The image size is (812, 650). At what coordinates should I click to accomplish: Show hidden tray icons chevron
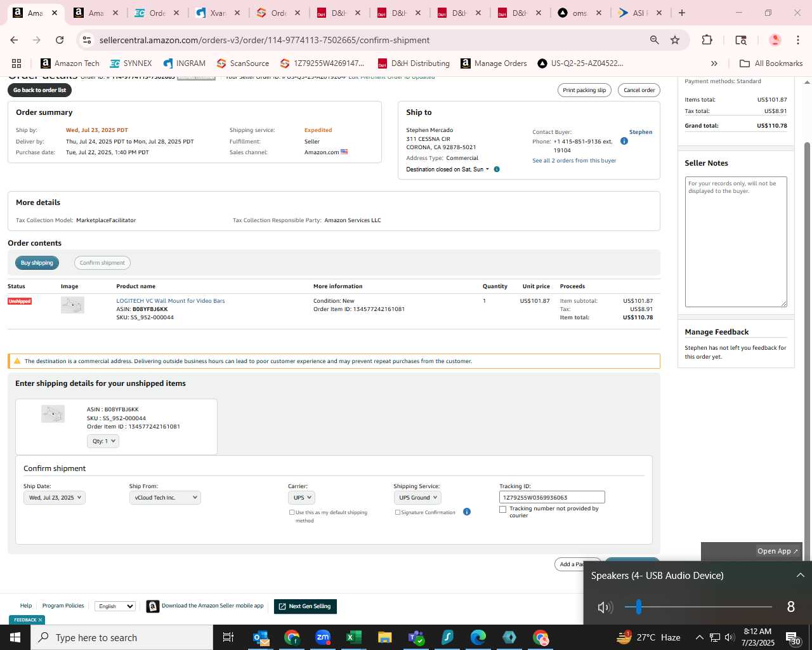click(x=699, y=637)
